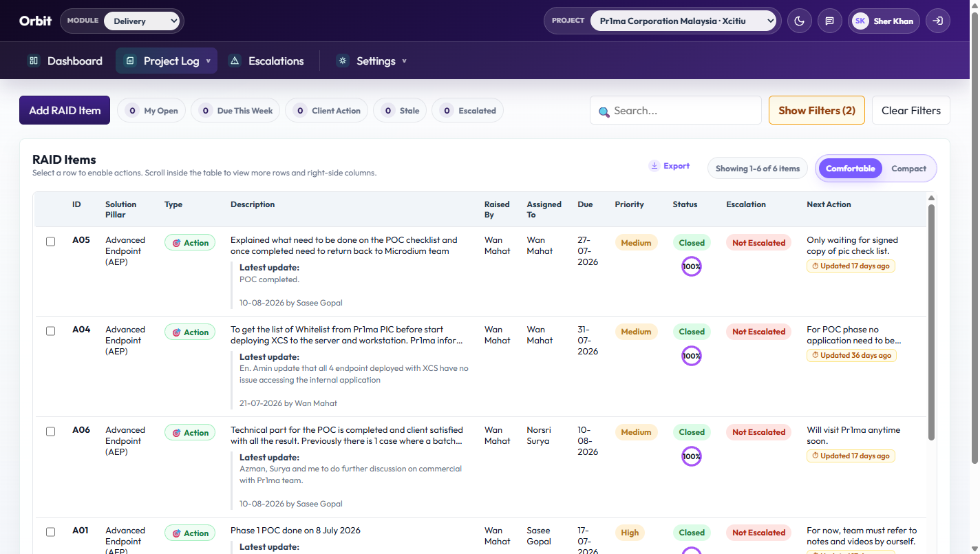Click the Due column header
This screenshot has width=980, height=554.
click(585, 204)
